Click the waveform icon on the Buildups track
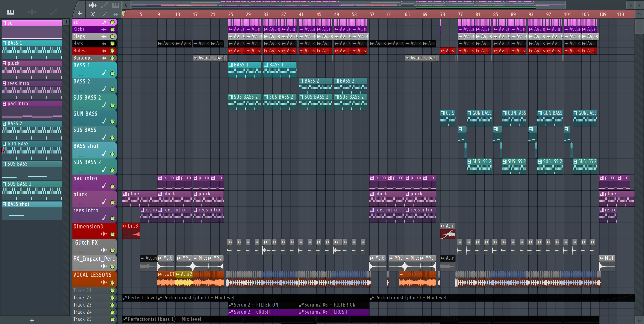 coord(104,58)
